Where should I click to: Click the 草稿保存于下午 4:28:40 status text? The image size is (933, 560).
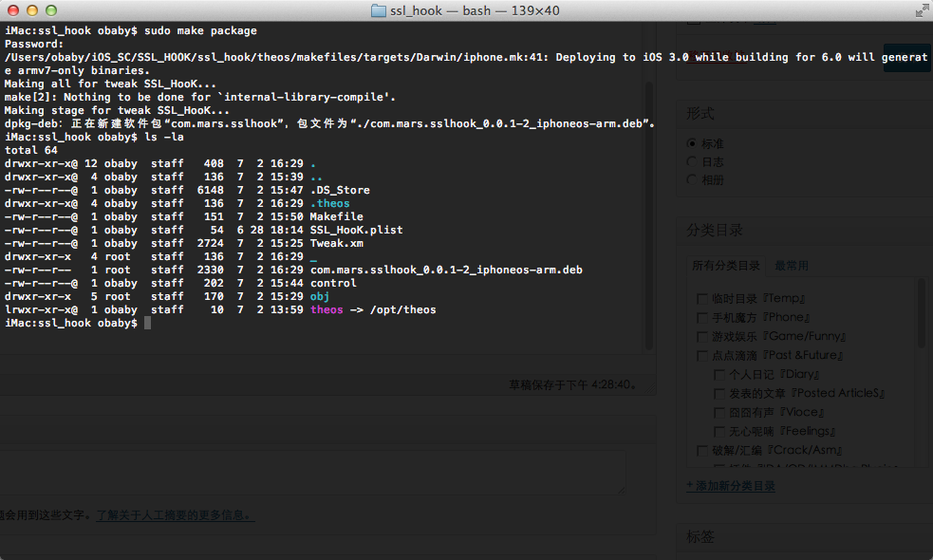click(x=573, y=385)
